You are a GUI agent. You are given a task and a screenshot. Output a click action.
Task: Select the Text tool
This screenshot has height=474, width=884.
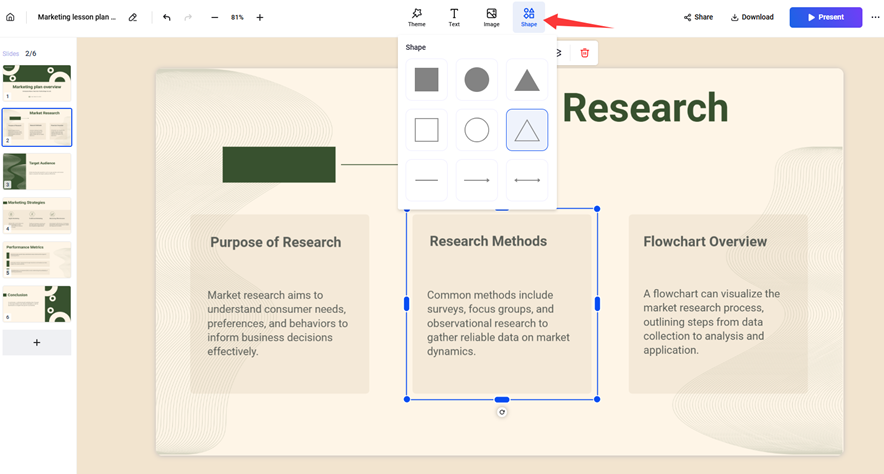454,17
